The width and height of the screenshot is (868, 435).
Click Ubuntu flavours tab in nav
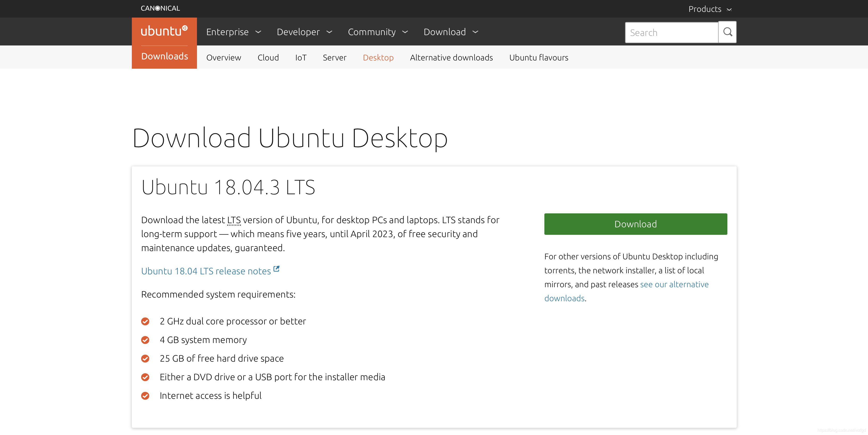[538, 57]
